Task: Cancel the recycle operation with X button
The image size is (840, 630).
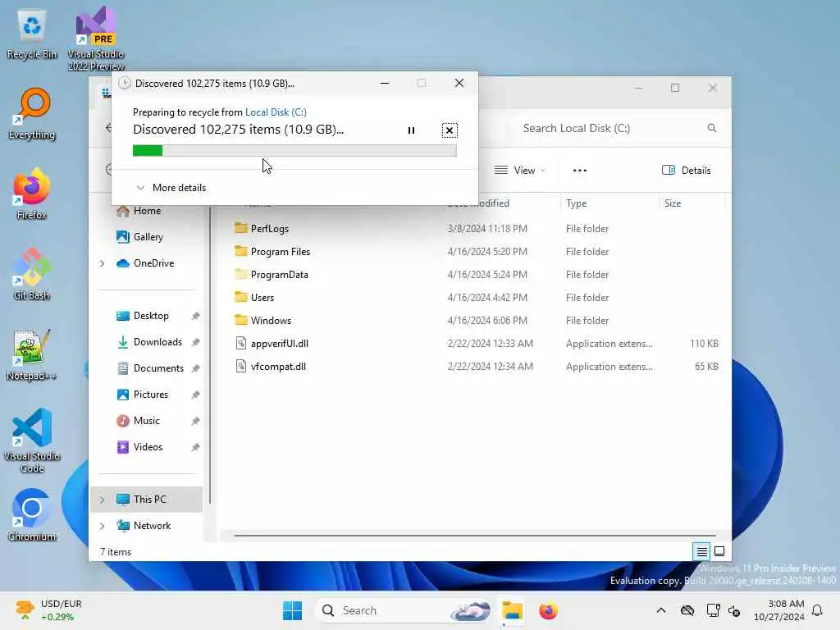Action: [449, 130]
